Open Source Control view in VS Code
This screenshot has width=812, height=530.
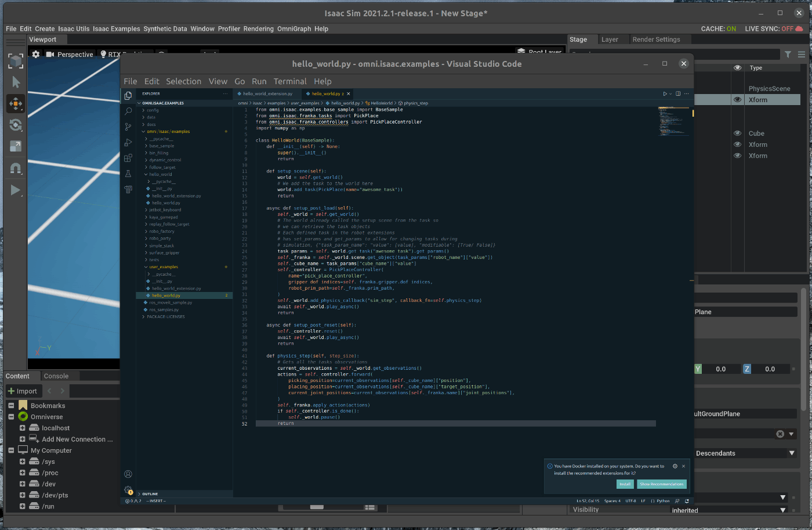pos(128,127)
